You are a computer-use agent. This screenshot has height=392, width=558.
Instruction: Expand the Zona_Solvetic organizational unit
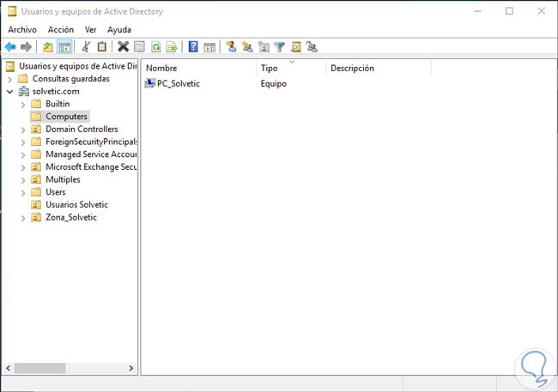23,218
